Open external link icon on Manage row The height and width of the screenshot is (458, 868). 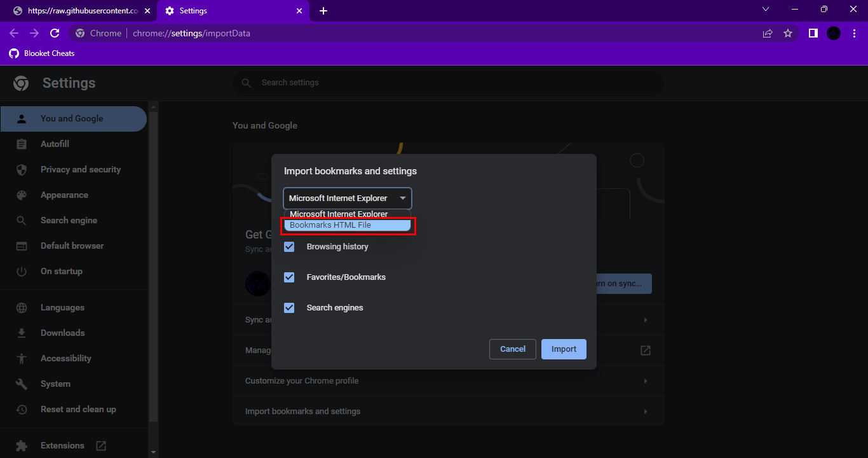coord(645,350)
